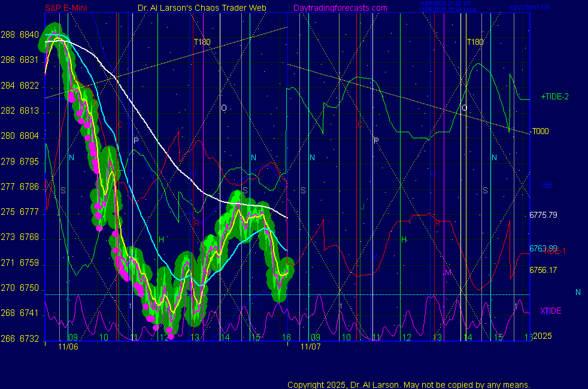
Task: Click the 6732 price axis label
Action: tap(29, 339)
